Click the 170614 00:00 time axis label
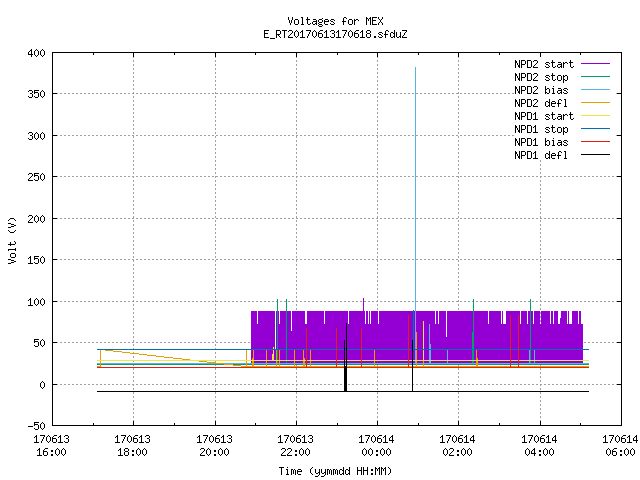 click(x=376, y=446)
